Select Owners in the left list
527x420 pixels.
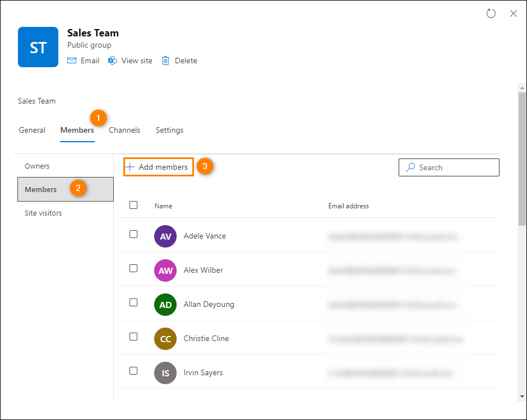coord(37,166)
